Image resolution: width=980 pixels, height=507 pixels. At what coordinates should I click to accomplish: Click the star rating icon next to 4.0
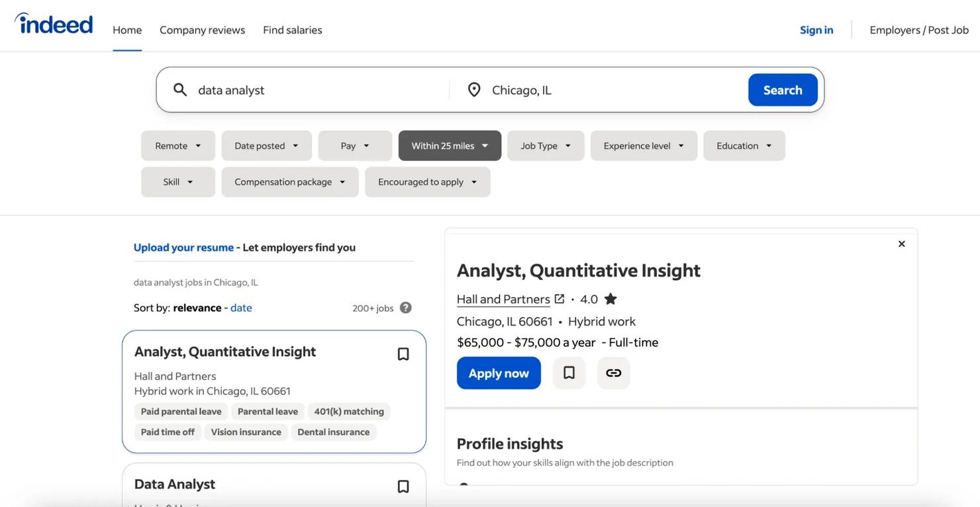[611, 299]
